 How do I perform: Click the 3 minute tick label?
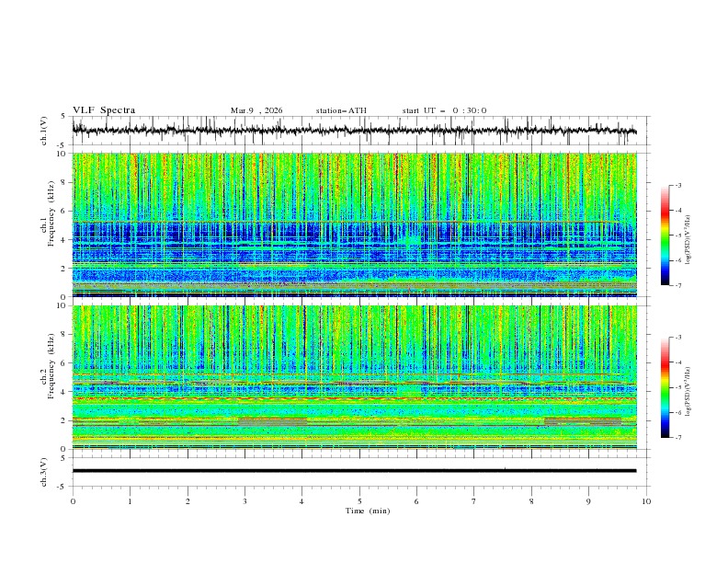click(245, 501)
